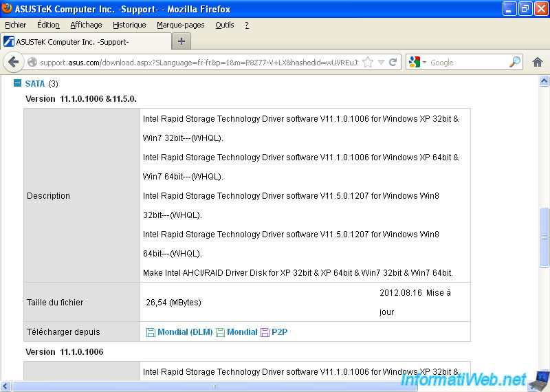550x392 pixels.
Task: Close the Firefox window
Action: pos(541,9)
